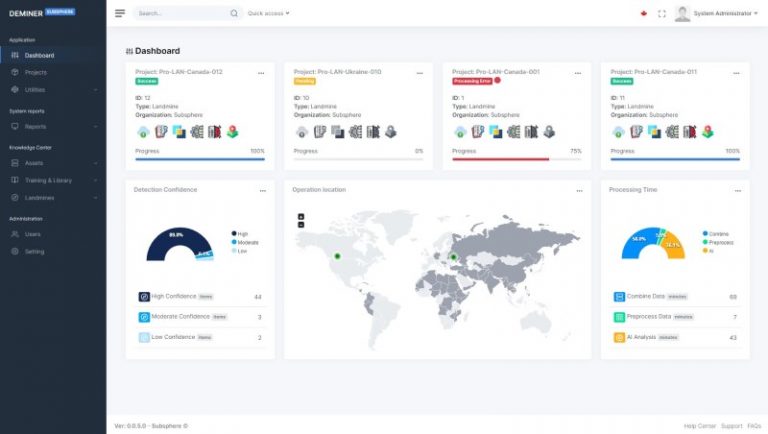Click the Combine Data blue icon
Screen dimensions: 768x434
point(620,297)
